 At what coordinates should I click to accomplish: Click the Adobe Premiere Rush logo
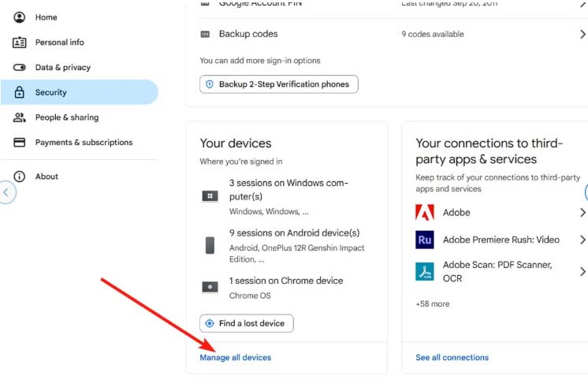(425, 240)
